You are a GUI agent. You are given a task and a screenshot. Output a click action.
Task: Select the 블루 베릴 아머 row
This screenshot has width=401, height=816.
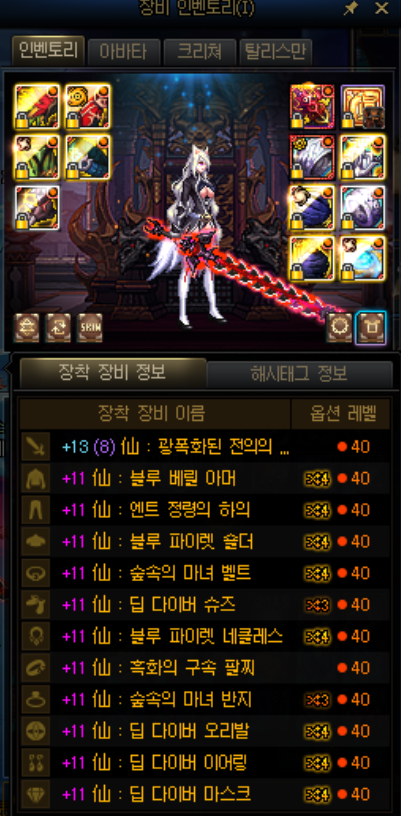click(205, 478)
